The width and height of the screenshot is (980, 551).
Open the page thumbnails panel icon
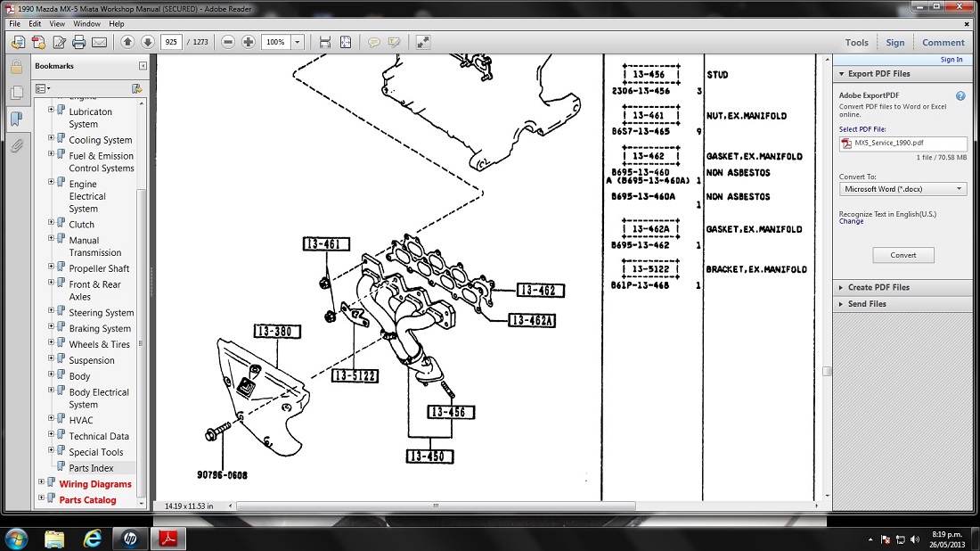tap(17, 93)
